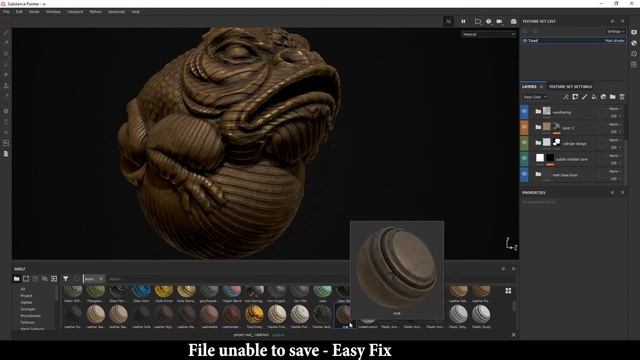Click the video camera icon above viewport
Viewport: 640px width, 360px height.
pos(499,21)
